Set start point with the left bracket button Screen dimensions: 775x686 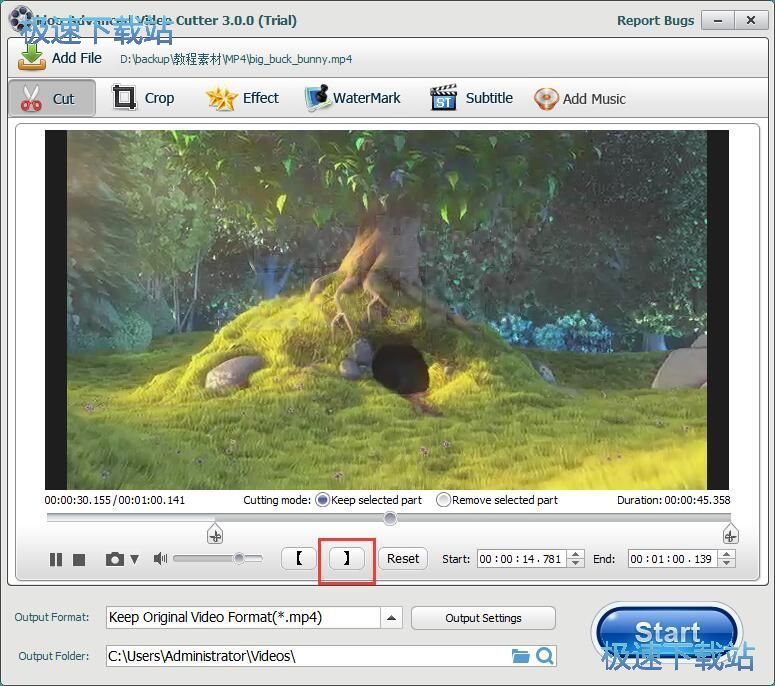299,558
